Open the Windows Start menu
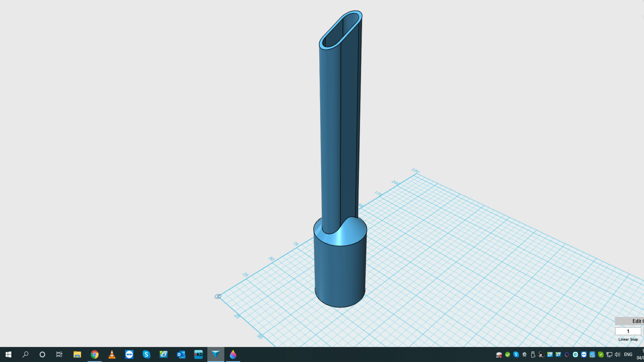This screenshot has width=644, height=362. coord(8,354)
